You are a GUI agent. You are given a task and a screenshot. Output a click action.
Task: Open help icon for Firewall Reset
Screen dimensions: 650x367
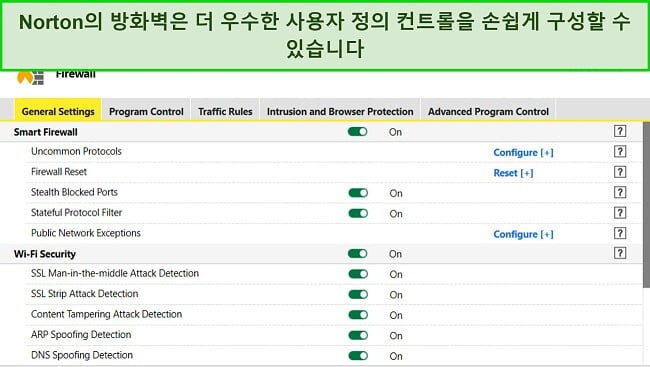coord(620,172)
